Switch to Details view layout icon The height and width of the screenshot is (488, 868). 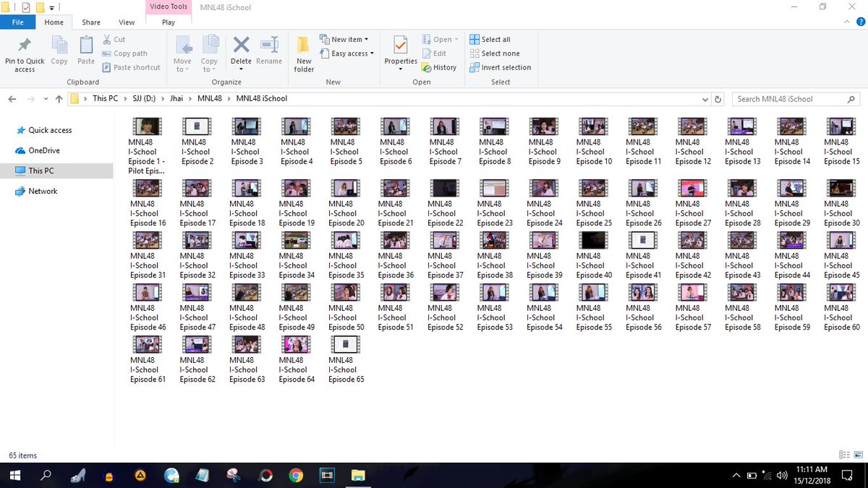[844, 455]
